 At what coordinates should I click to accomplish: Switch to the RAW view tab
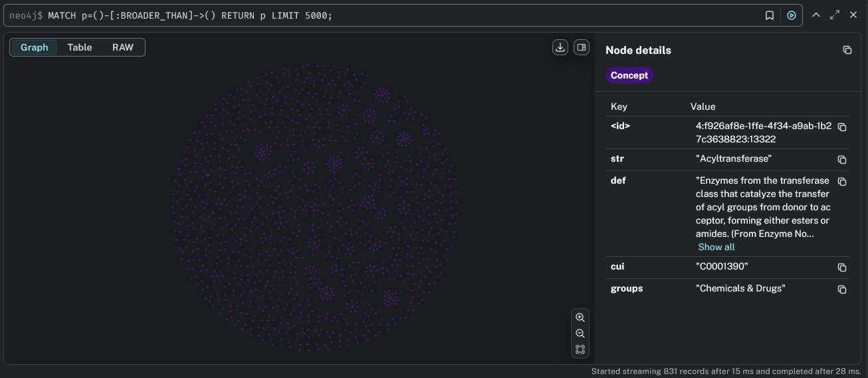(123, 47)
